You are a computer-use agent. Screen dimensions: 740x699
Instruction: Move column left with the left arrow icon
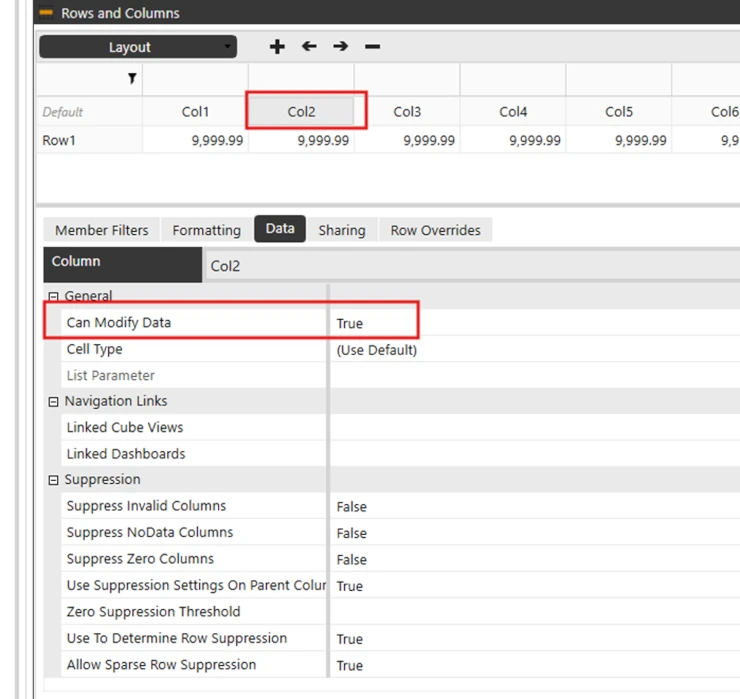(x=309, y=46)
